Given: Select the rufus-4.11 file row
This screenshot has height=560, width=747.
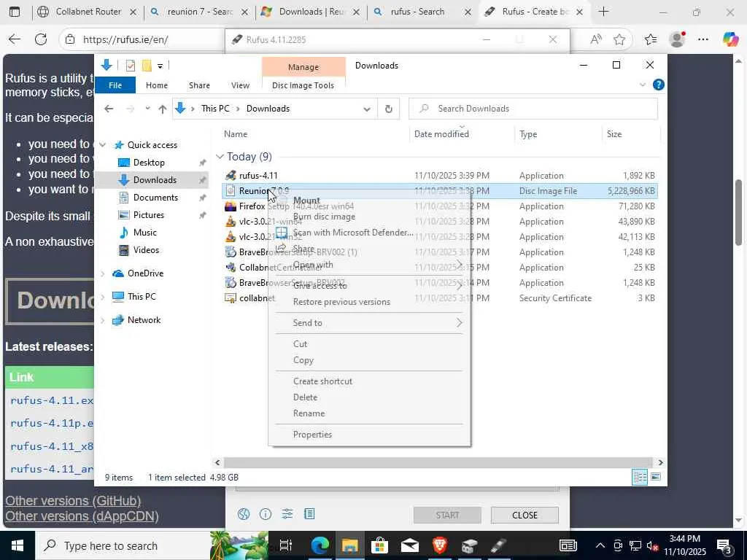Looking at the screenshot, I should point(440,176).
